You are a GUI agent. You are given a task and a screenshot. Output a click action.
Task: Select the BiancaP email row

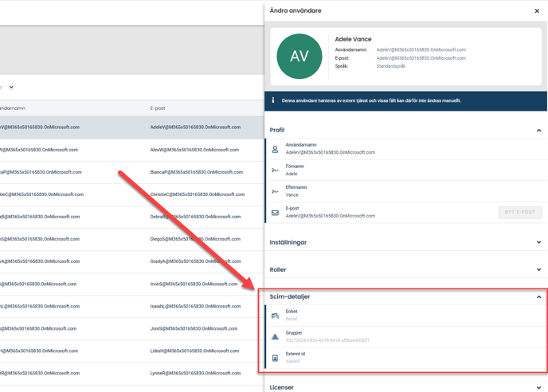tap(131, 172)
